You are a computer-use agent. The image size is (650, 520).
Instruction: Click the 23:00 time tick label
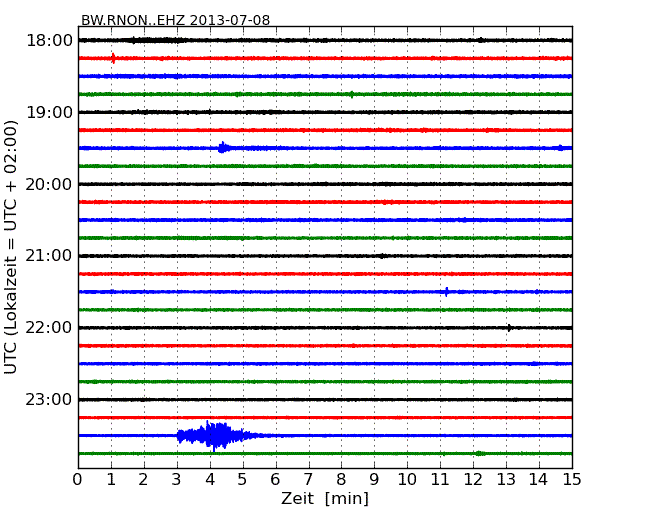point(49,400)
